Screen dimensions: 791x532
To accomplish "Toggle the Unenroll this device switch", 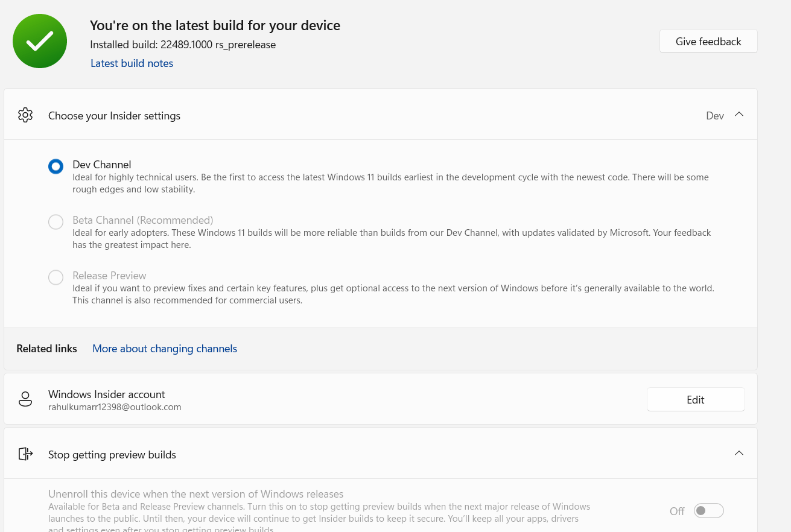I will pos(708,511).
